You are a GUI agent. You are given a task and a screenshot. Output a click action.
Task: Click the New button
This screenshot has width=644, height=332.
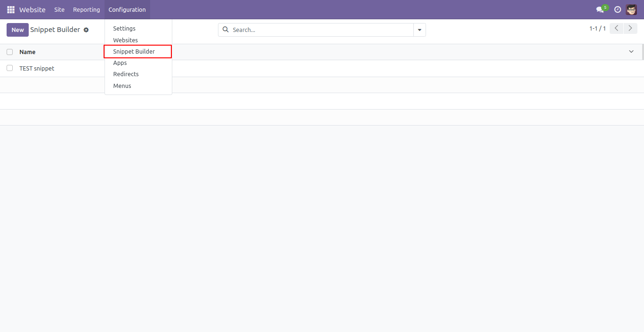point(17,30)
